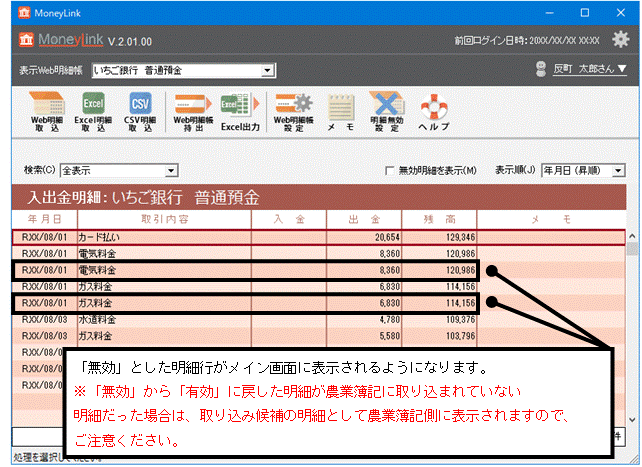642x467 pixels.
Task: Select the カード払い transaction row
Action: (x=319, y=237)
